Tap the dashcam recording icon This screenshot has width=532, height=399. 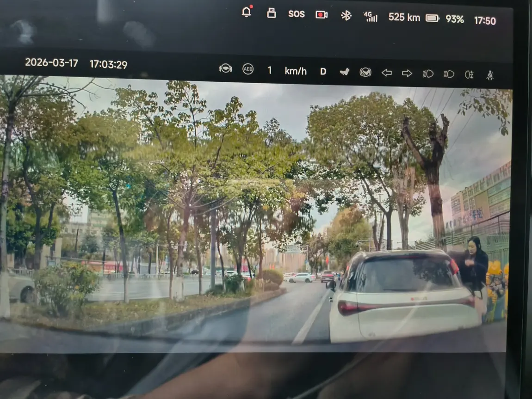click(x=322, y=14)
